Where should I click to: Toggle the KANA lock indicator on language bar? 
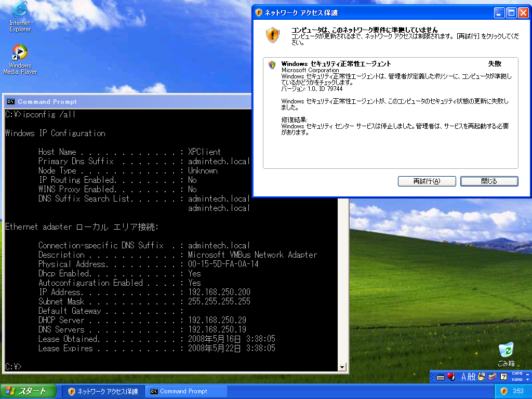(x=517, y=380)
